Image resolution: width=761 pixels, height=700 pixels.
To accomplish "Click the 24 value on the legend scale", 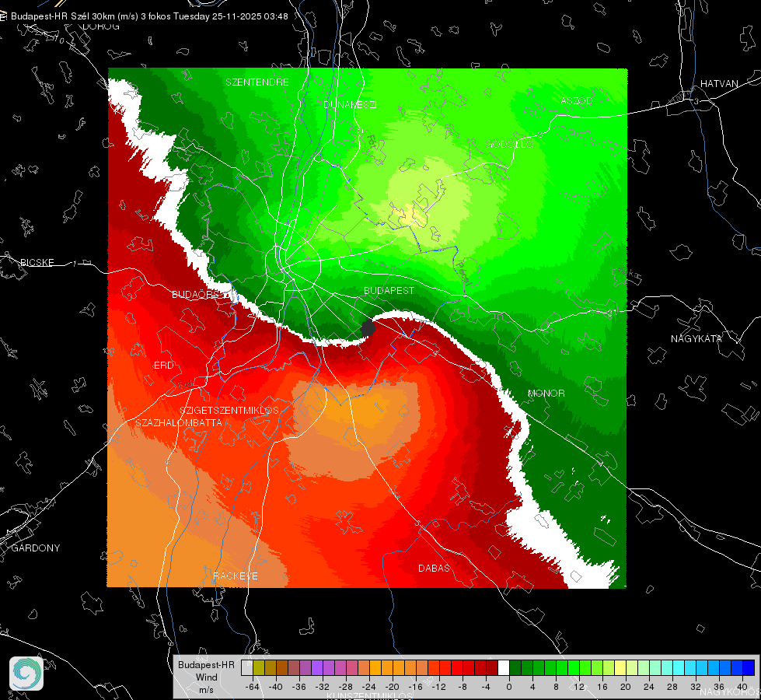I will click(x=649, y=687).
